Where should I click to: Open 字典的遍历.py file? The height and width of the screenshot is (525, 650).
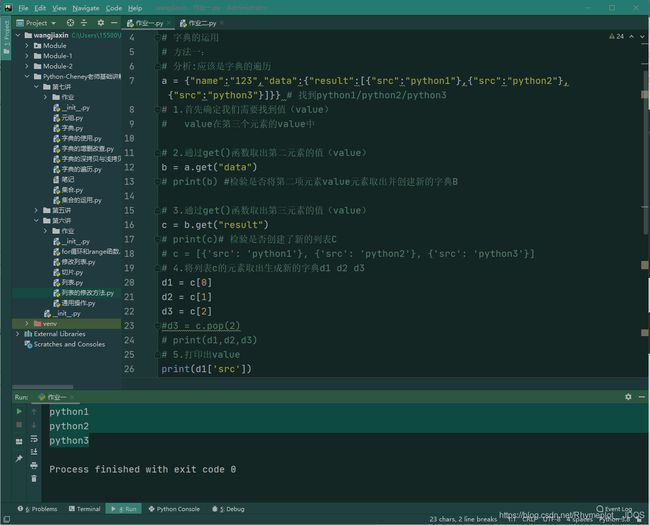tap(78, 169)
